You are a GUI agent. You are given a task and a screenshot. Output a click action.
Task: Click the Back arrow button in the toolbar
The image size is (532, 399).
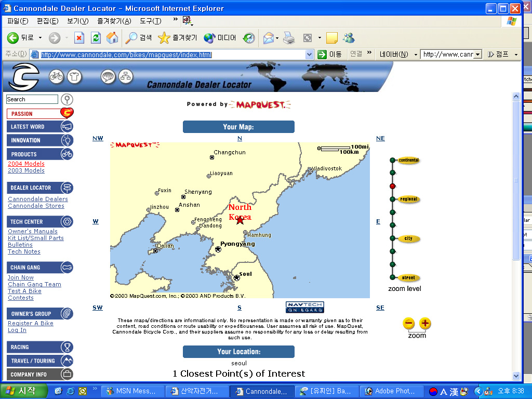[13, 37]
